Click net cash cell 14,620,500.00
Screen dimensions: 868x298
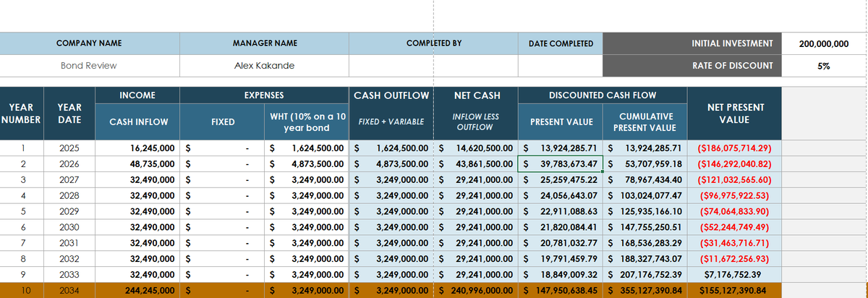(x=476, y=148)
